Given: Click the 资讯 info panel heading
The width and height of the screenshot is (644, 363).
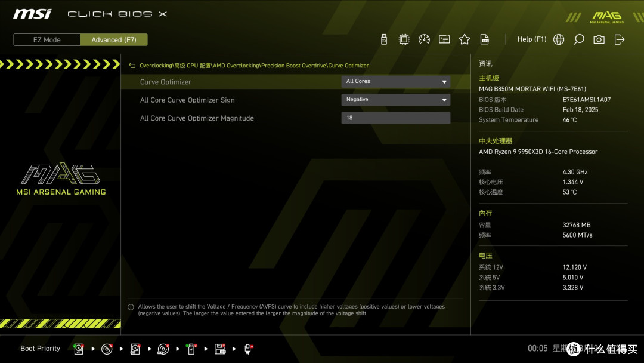Looking at the screenshot, I should (x=485, y=64).
